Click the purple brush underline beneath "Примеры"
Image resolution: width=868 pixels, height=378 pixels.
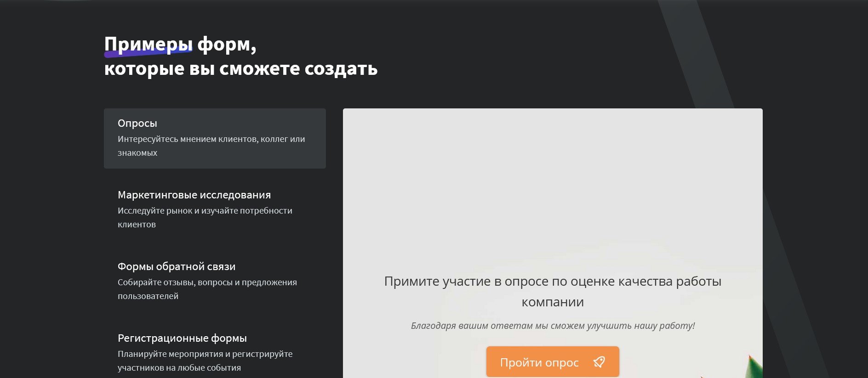point(147,53)
